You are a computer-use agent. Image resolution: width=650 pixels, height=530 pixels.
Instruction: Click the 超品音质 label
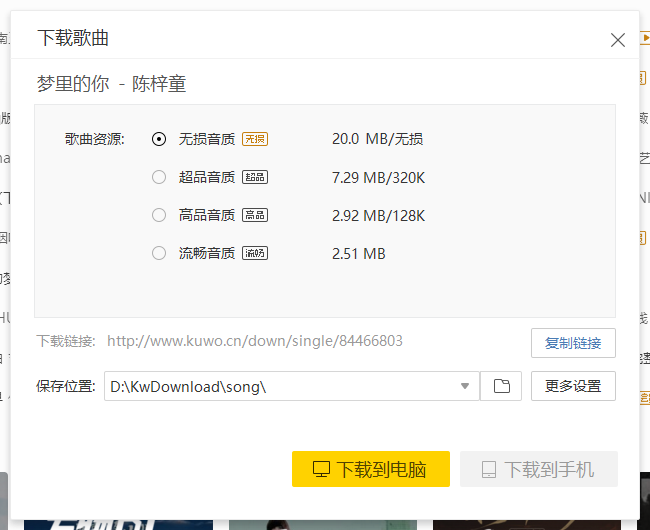click(x=207, y=177)
